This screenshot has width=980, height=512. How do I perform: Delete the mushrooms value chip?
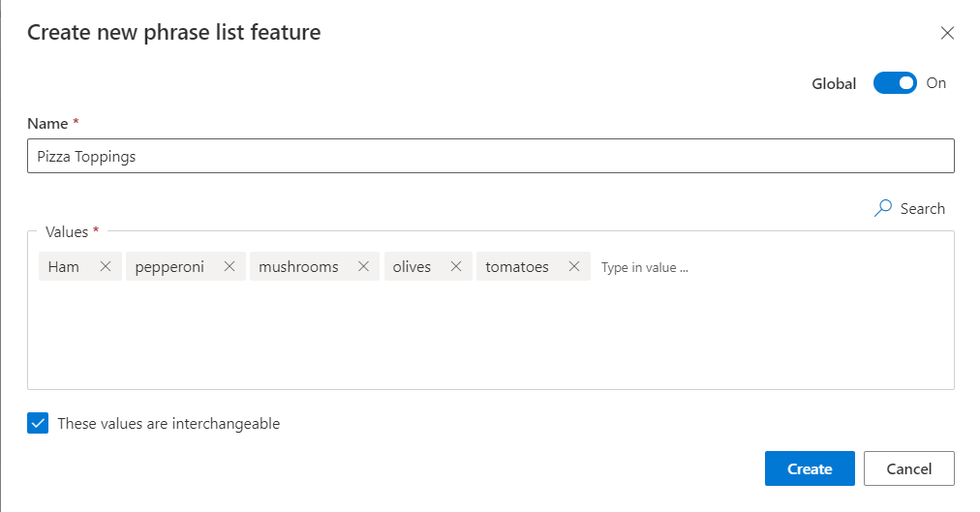[363, 267]
